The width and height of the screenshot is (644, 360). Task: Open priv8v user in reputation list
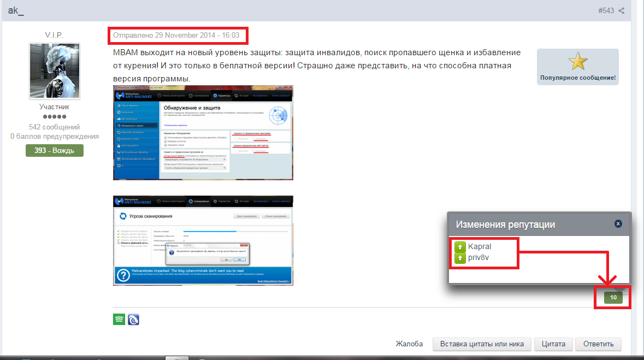tap(478, 258)
